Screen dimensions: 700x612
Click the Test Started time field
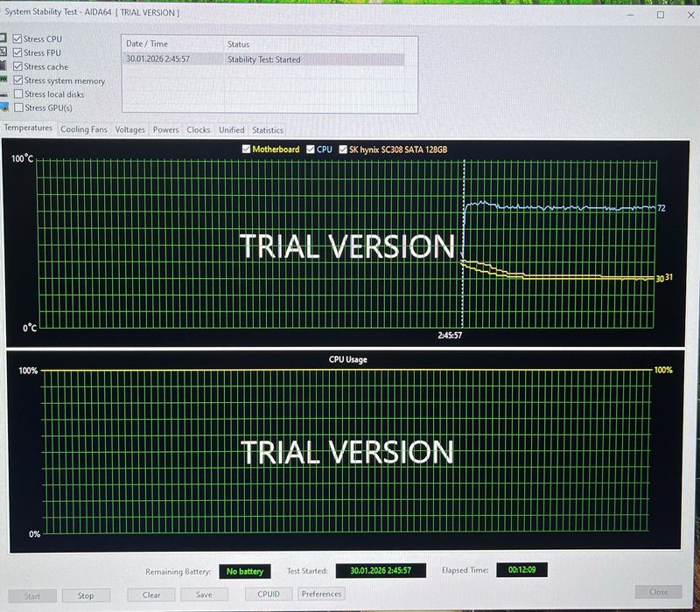[x=381, y=571]
